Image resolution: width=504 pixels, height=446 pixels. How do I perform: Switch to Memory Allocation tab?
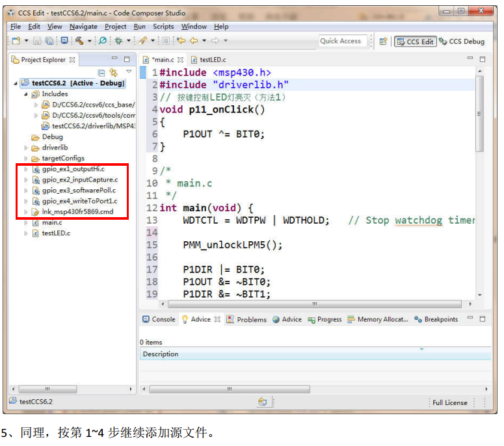point(378,319)
